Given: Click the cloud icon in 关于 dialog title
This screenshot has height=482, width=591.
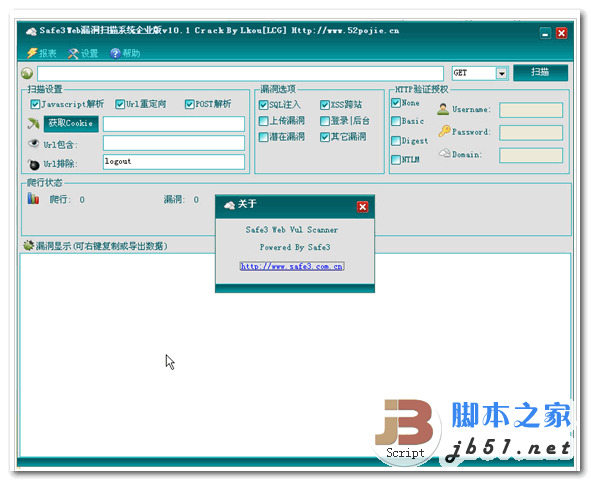Looking at the screenshot, I should 229,205.
